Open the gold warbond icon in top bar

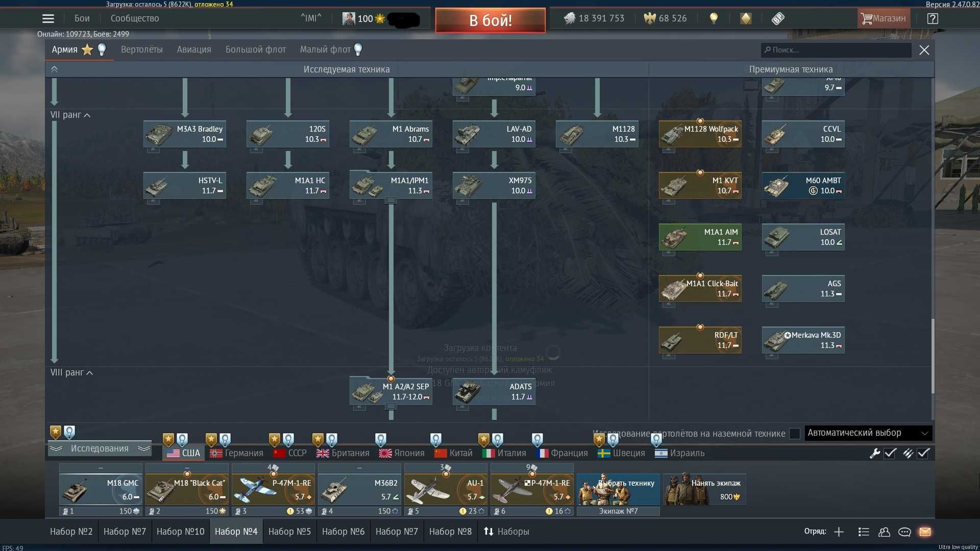(746, 19)
